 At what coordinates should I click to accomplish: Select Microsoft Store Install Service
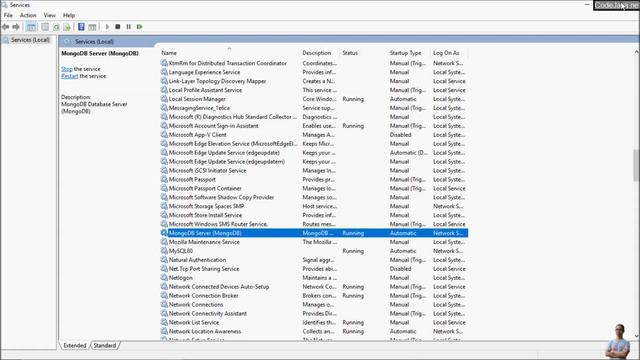(314, 215)
